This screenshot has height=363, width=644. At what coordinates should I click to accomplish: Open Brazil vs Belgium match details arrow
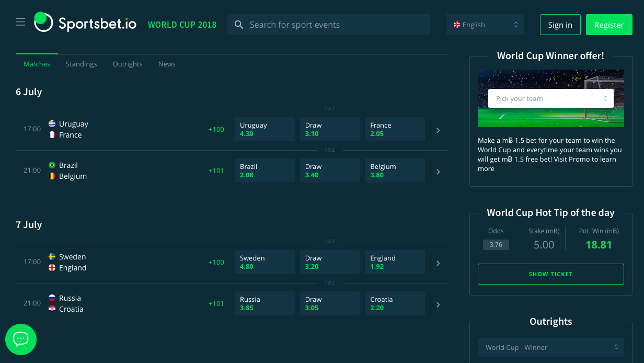pos(438,172)
